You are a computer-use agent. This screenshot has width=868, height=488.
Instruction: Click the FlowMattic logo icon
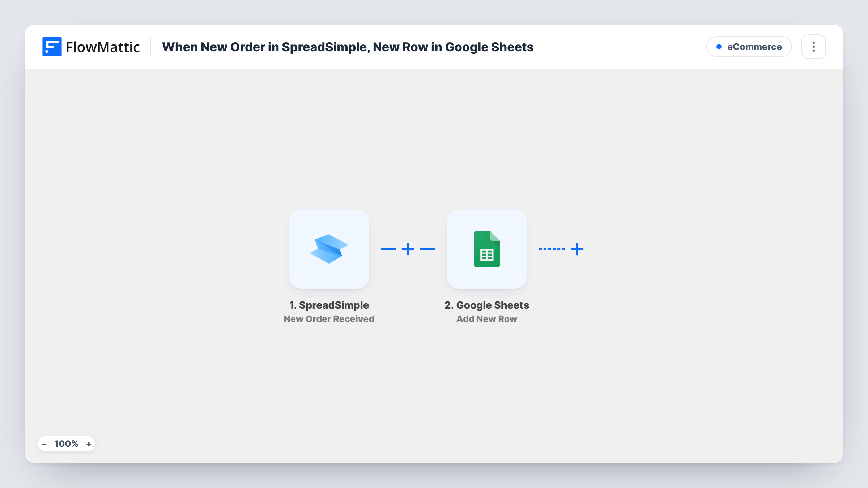coord(52,47)
